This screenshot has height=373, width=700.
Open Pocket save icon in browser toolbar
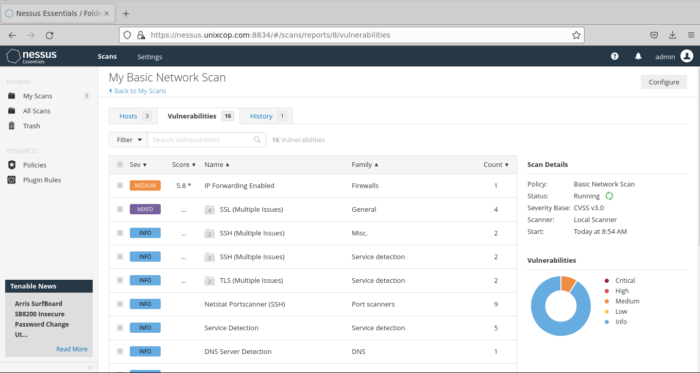(x=654, y=35)
